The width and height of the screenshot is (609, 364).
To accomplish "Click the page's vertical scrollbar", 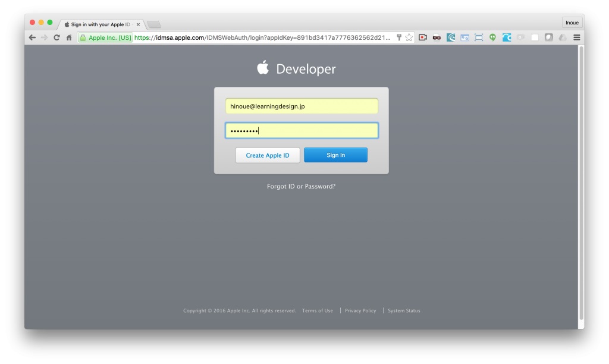I will tap(582, 183).
